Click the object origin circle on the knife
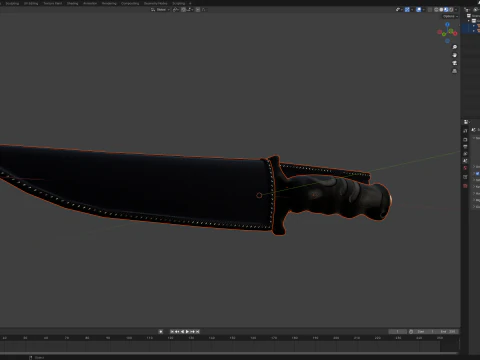This screenshot has height=360, width=480. 259,195
